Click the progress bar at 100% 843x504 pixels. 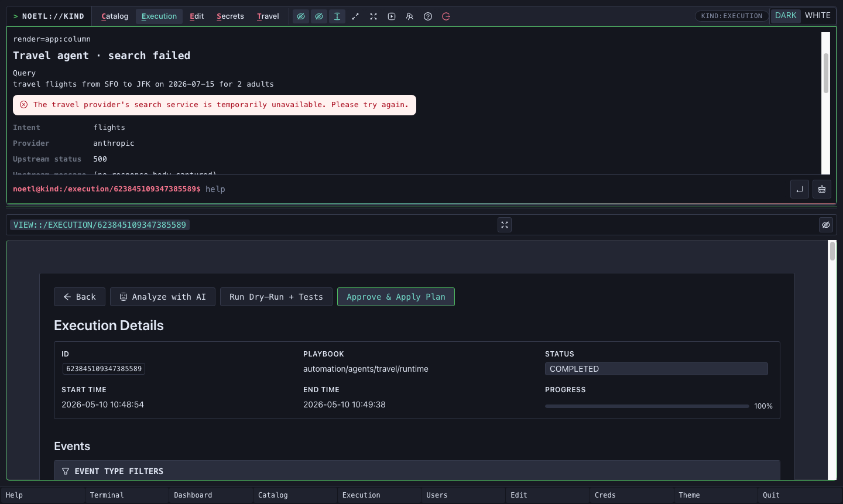tap(647, 406)
